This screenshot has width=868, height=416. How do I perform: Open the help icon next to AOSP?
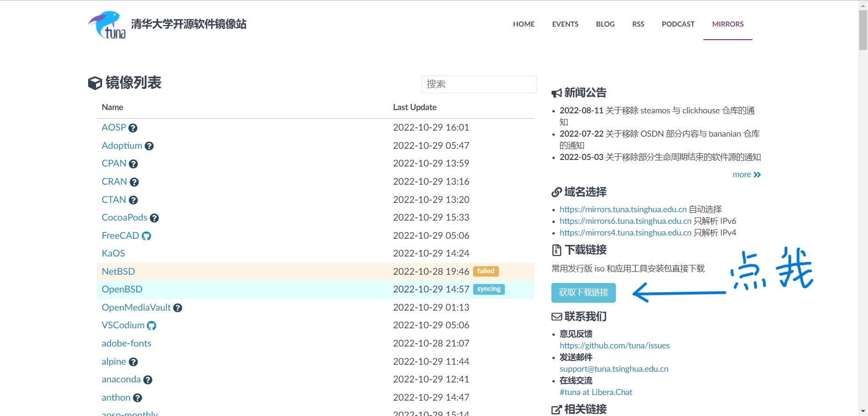133,128
